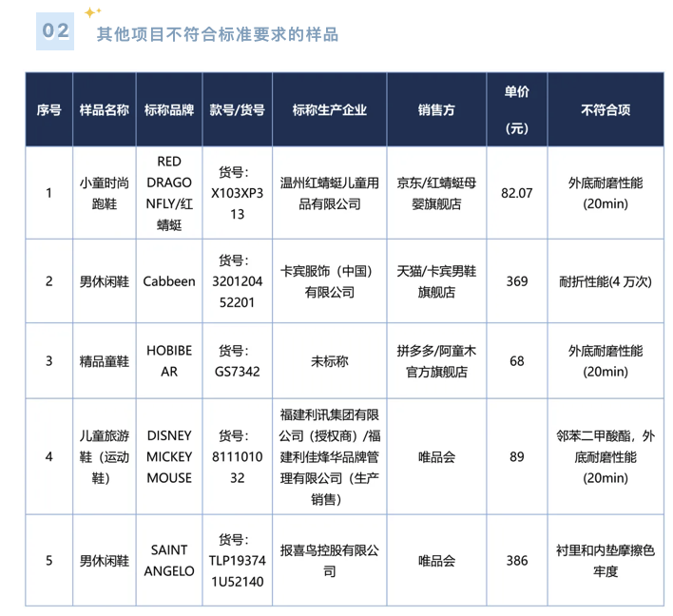The height and width of the screenshot is (616, 673).
Task: Click sample name 精品童鞋
Action: coord(105,361)
